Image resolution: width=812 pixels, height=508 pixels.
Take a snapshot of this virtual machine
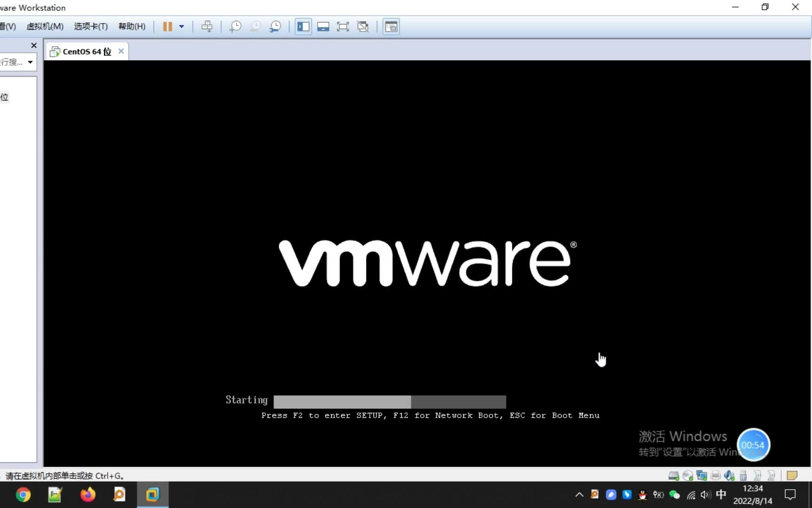[235, 27]
